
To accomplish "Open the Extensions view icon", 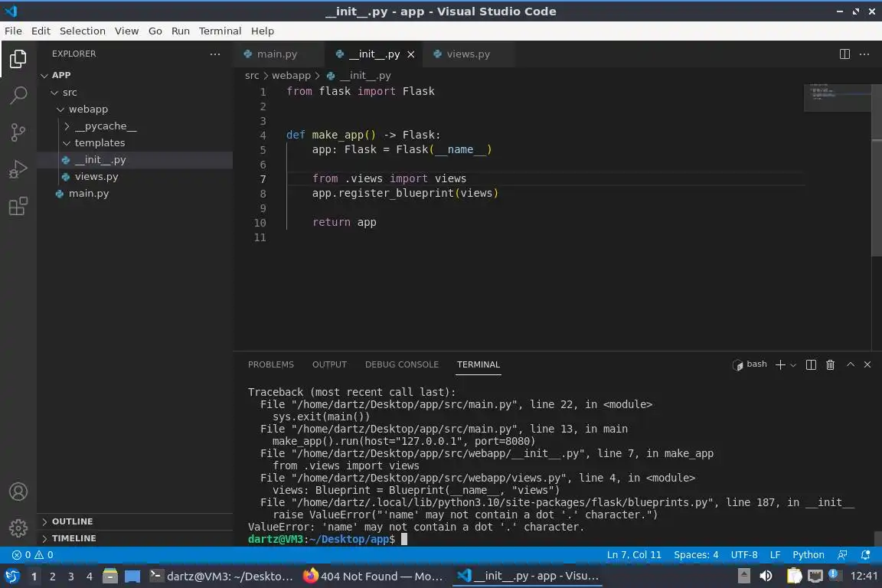I will [18, 206].
